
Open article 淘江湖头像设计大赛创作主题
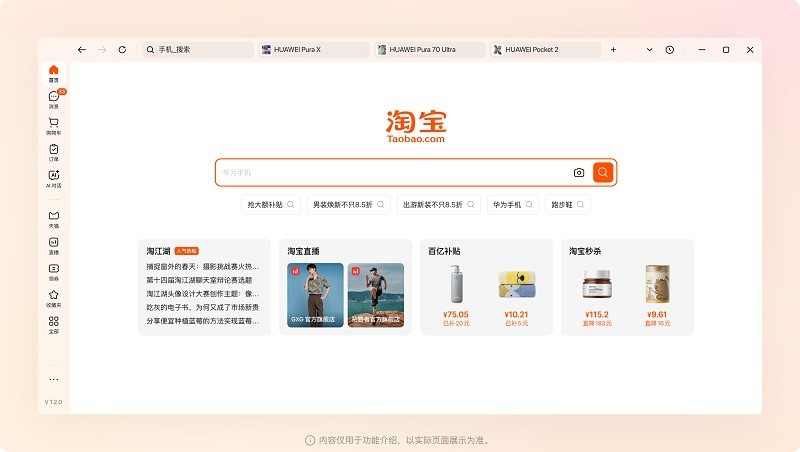click(x=203, y=294)
